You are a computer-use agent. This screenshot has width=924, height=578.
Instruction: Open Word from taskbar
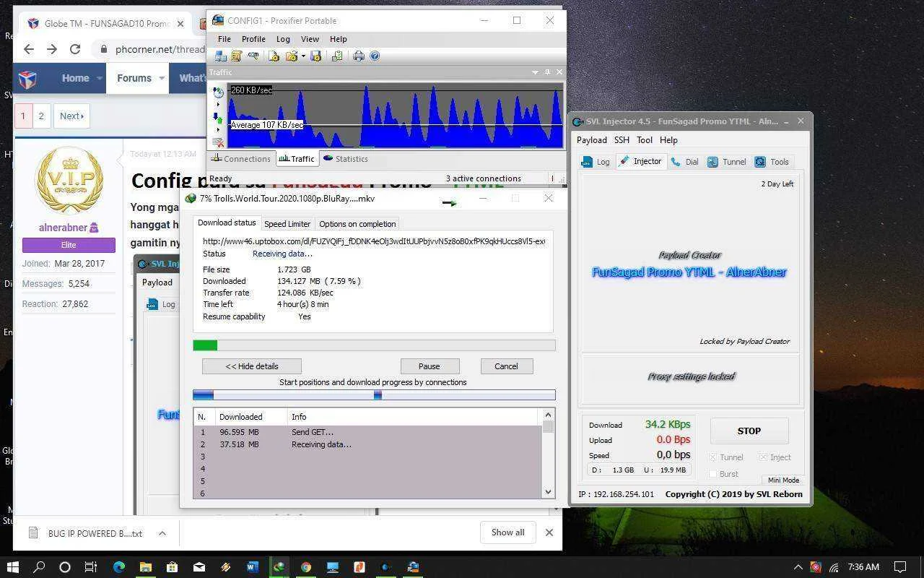point(252,567)
